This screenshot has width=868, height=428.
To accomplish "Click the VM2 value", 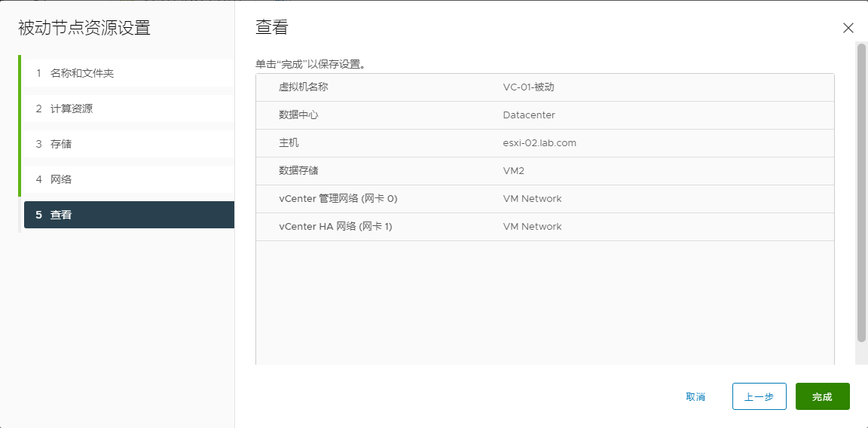I will click(x=513, y=170).
